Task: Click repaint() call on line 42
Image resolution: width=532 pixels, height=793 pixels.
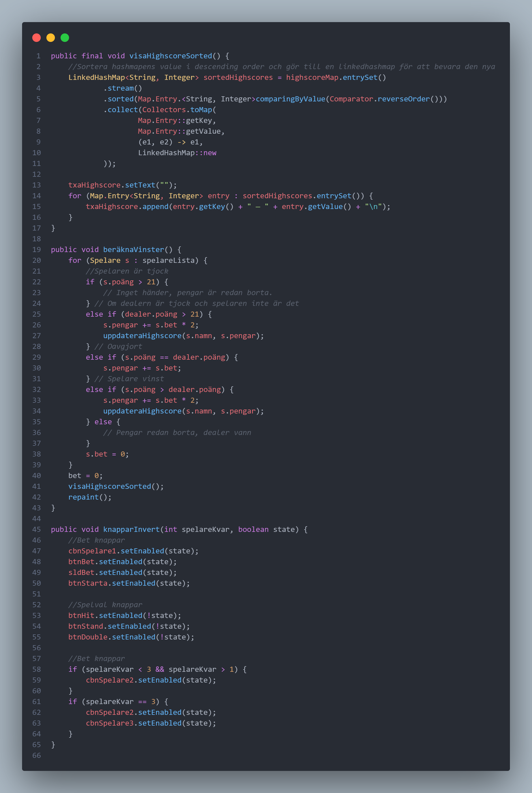Action: coord(90,497)
